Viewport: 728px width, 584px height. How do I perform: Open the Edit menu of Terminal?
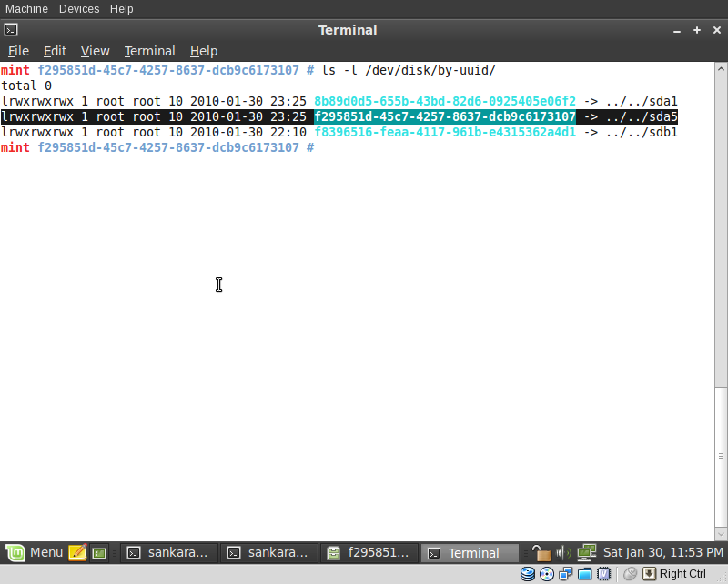click(55, 51)
